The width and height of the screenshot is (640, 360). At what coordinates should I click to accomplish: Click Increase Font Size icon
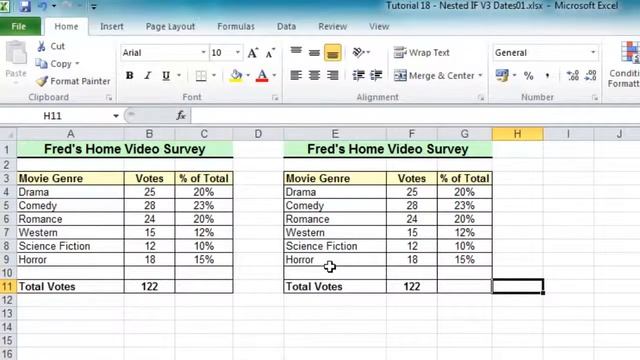pyautogui.click(x=253, y=53)
